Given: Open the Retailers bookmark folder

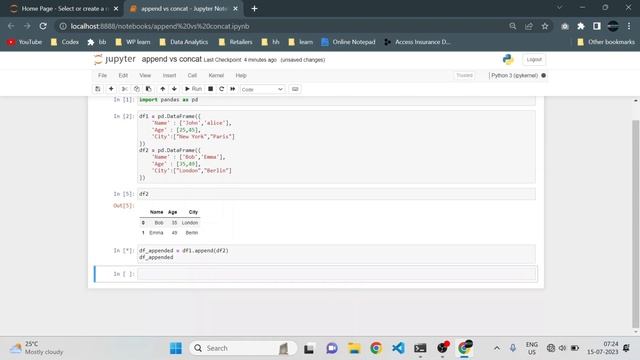Looking at the screenshot, I should point(236,42).
